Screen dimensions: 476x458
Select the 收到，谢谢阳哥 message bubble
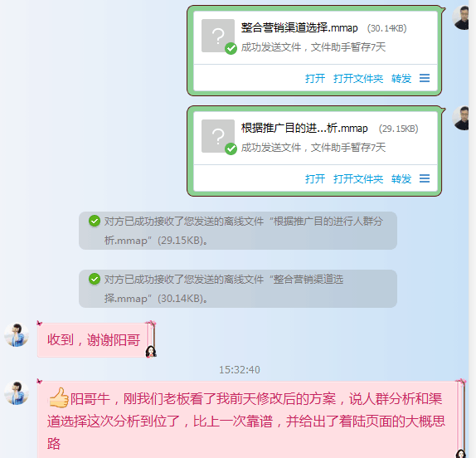(94, 340)
